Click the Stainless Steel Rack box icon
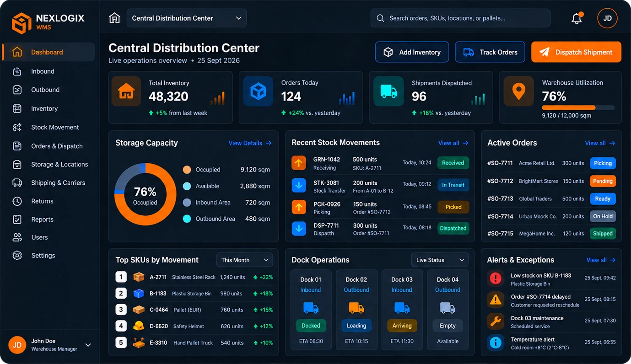This screenshot has height=364, width=631. 139,277
